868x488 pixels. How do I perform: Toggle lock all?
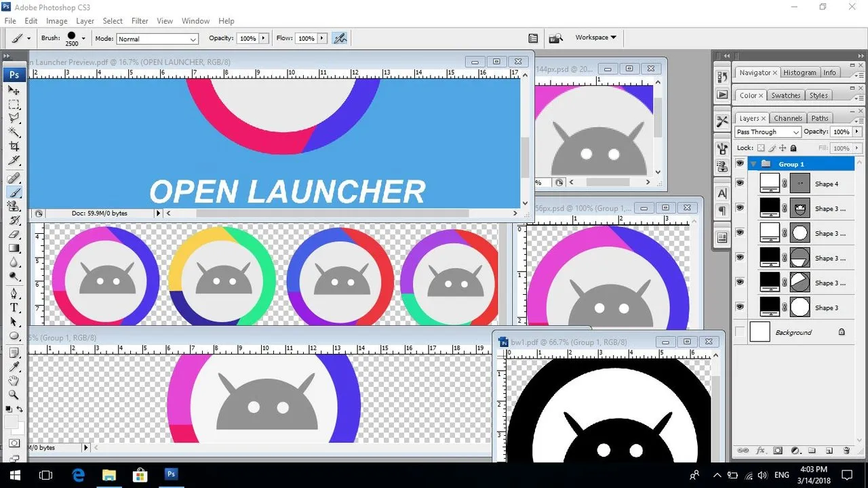point(793,148)
